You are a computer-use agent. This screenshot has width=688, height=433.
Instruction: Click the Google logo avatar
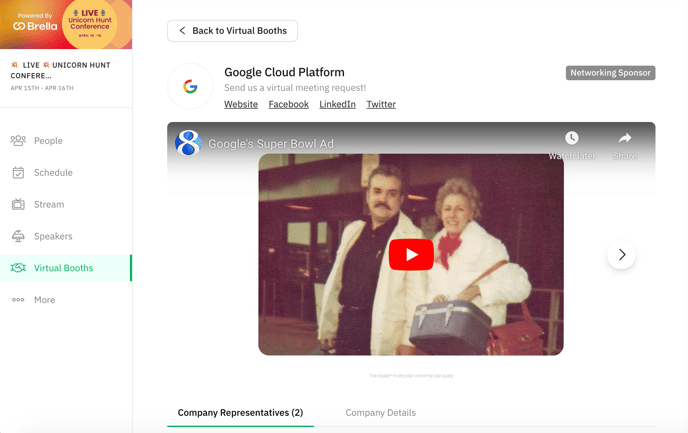(190, 86)
